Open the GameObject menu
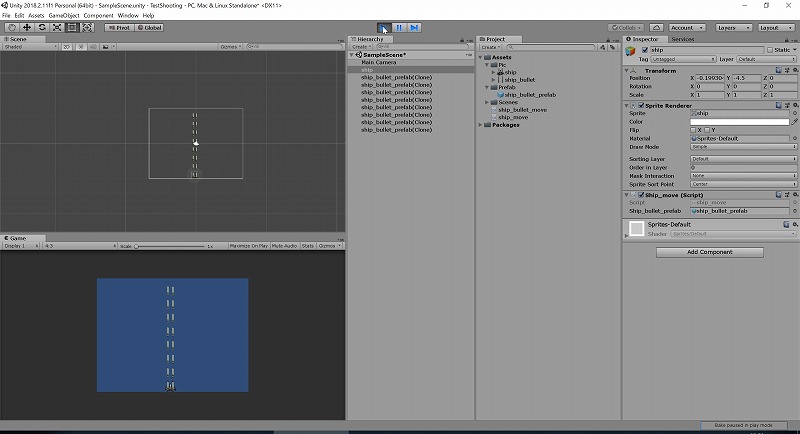The image size is (800, 434). coord(64,16)
